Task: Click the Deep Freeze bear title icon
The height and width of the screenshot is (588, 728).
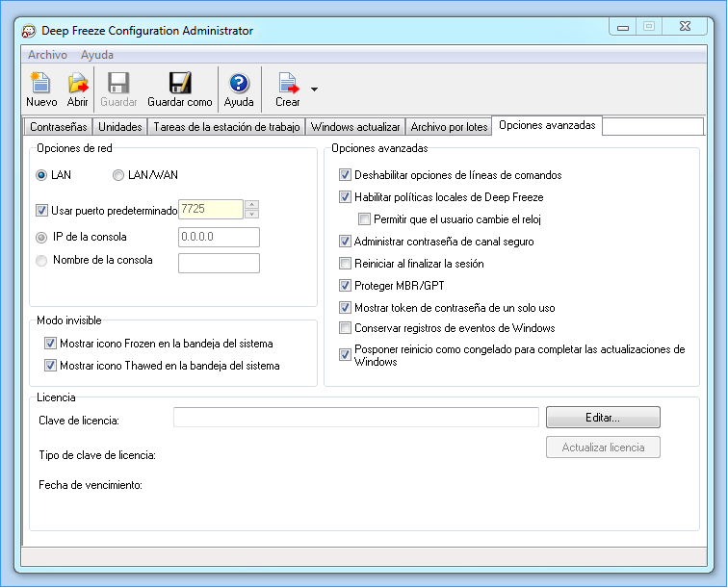Action: click(29, 31)
